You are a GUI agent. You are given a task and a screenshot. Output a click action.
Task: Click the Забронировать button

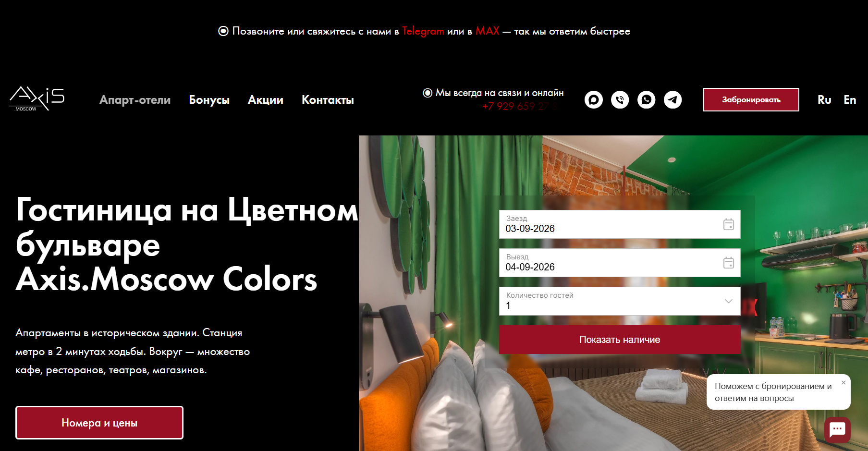point(751,100)
